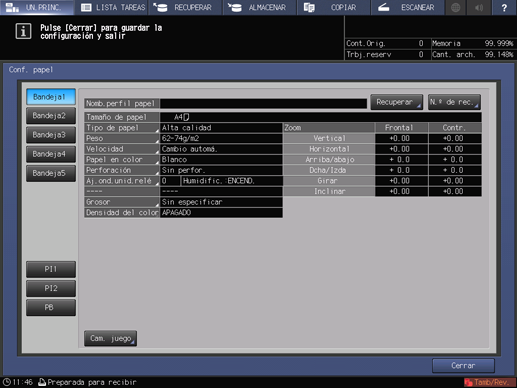
Task: Select Bandeja3 tray
Action: [x=51, y=135]
